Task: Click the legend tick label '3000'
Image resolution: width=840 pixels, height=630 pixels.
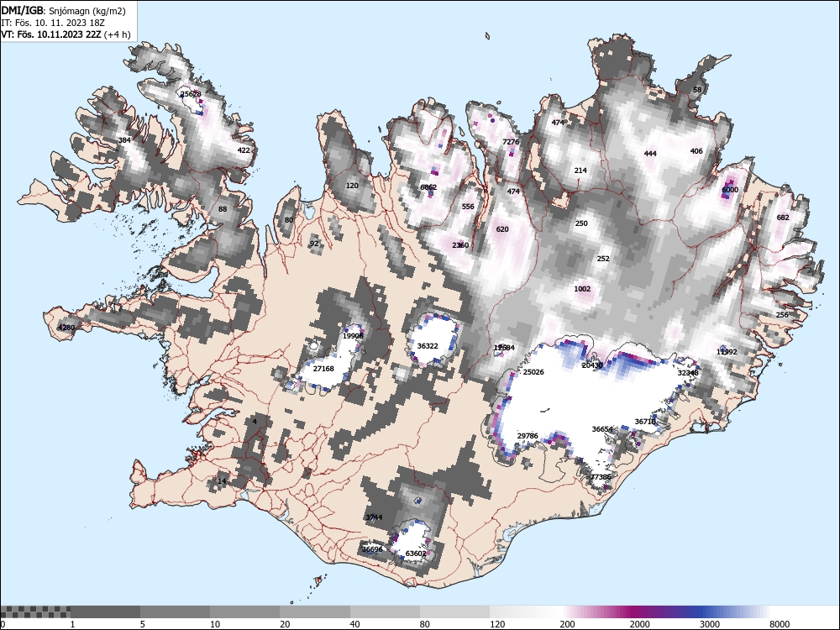Action: tap(710, 624)
